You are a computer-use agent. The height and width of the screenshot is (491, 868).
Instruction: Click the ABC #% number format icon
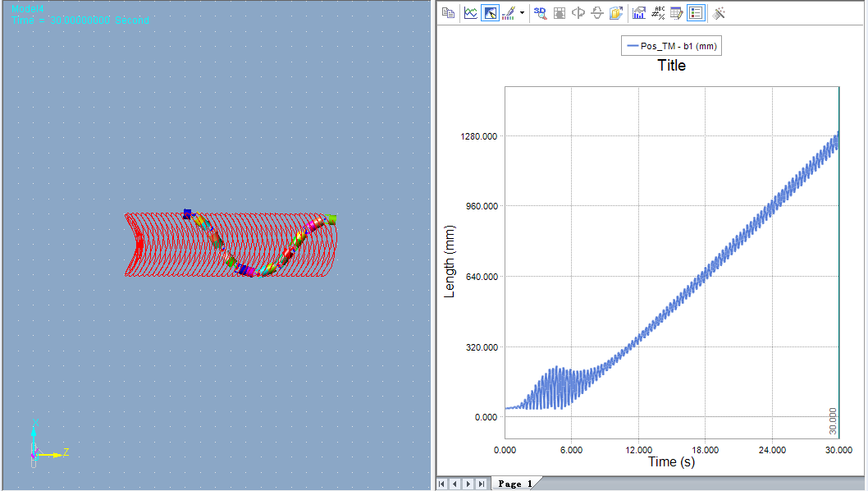click(x=658, y=13)
